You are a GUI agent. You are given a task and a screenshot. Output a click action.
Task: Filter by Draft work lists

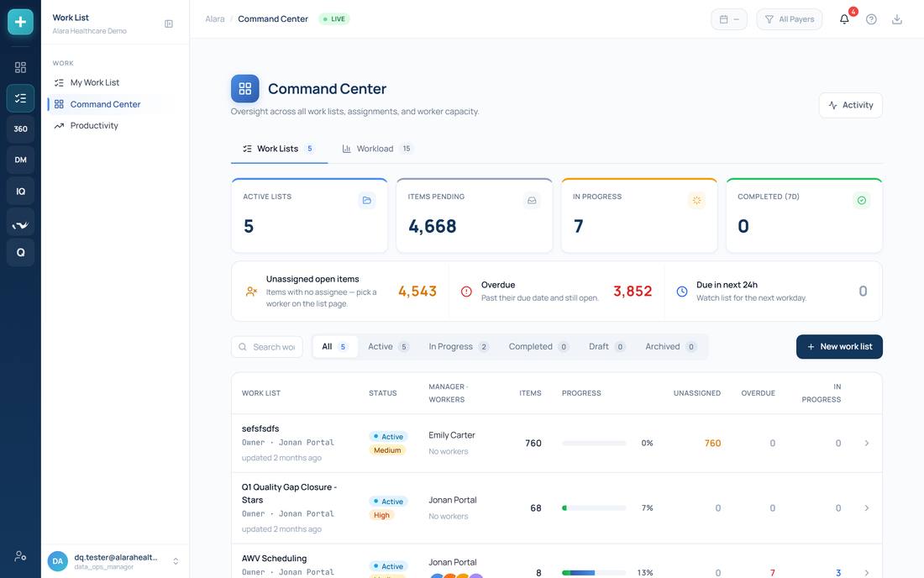tap(606, 346)
